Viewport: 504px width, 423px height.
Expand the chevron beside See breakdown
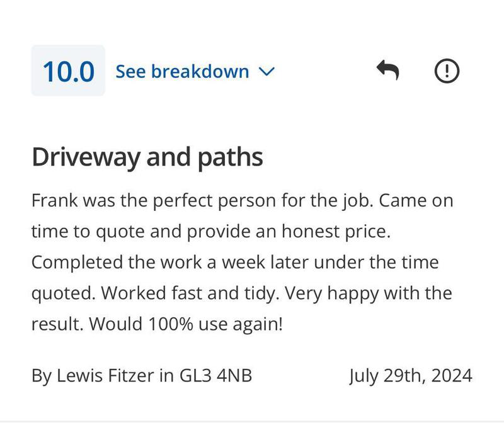[266, 72]
